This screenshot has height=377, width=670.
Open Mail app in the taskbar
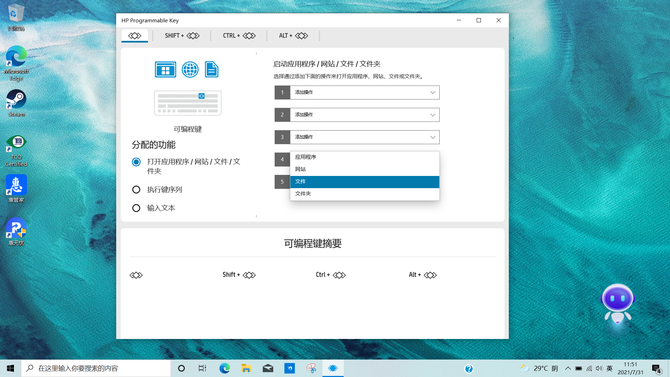tap(268, 368)
